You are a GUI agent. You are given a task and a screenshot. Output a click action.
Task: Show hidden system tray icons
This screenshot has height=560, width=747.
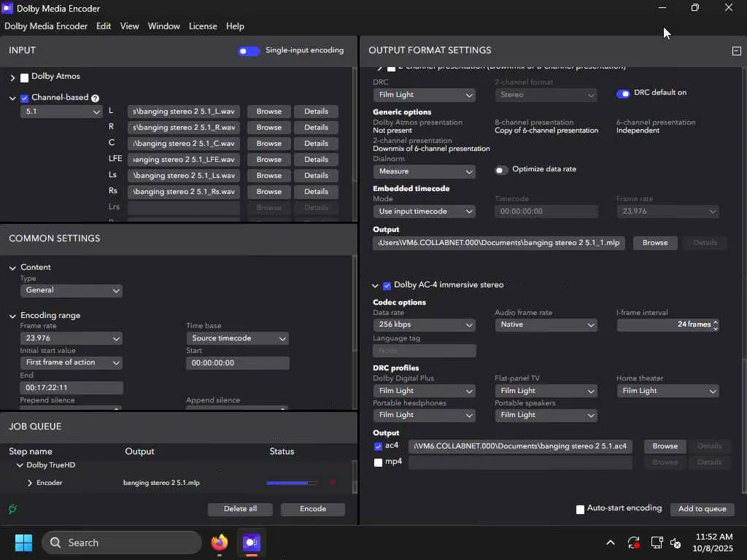611,542
